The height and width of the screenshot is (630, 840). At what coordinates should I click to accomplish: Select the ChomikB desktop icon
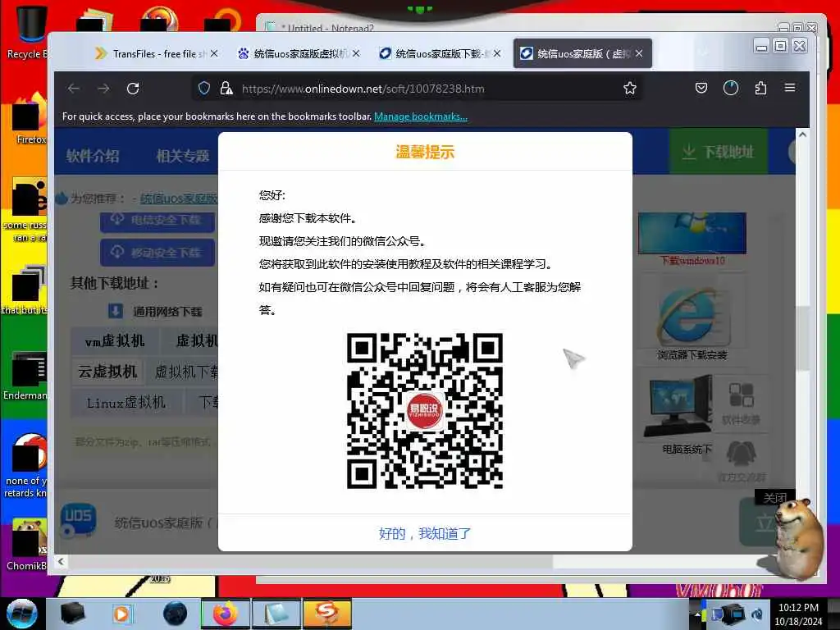(x=27, y=545)
